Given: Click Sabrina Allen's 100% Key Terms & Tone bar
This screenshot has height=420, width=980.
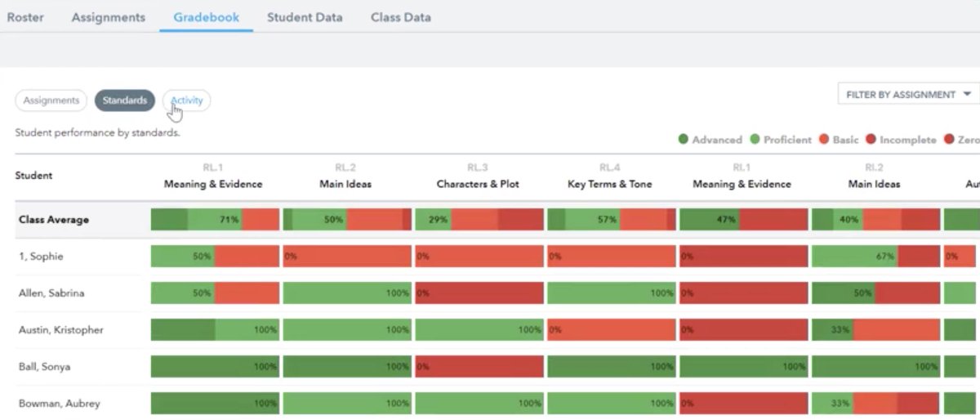Looking at the screenshot, I should pyautogui.click(x=611, y=293).
